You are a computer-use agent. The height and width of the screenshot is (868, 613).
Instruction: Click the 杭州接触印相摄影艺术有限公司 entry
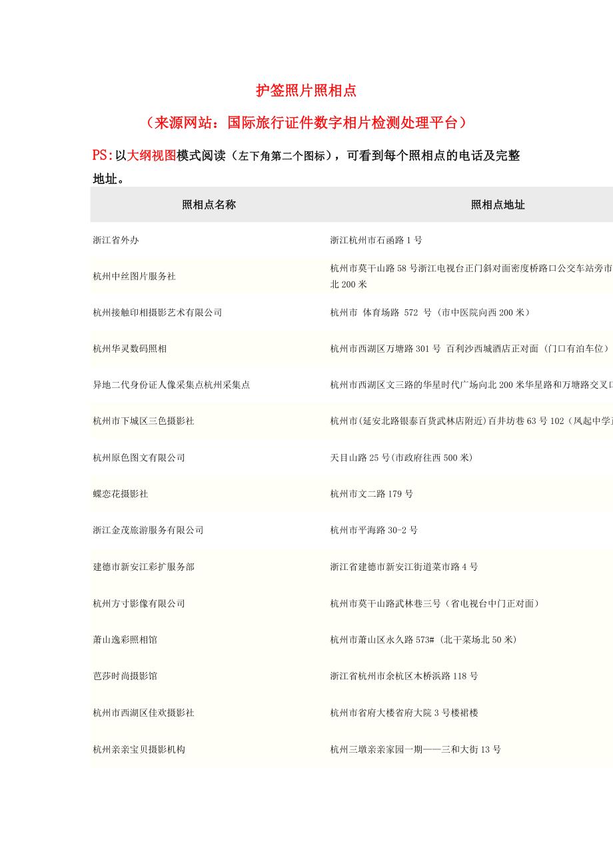[x=157, y=312]
